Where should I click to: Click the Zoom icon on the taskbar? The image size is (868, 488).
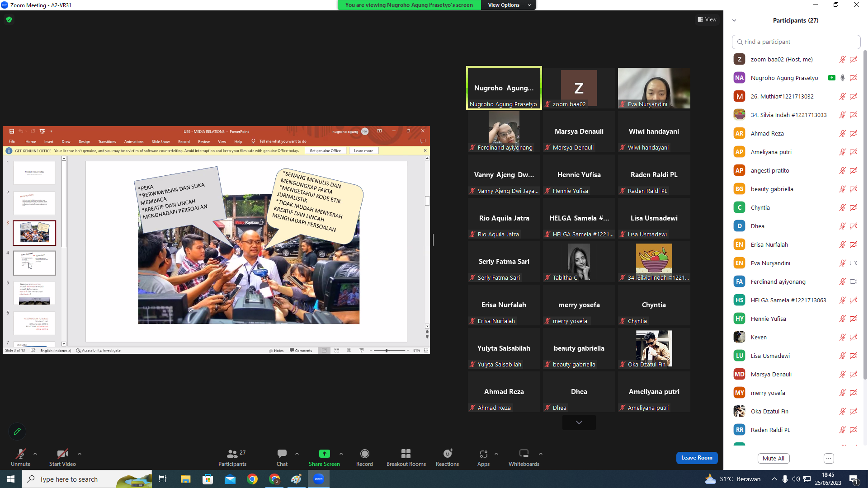[x=319, y=479]
